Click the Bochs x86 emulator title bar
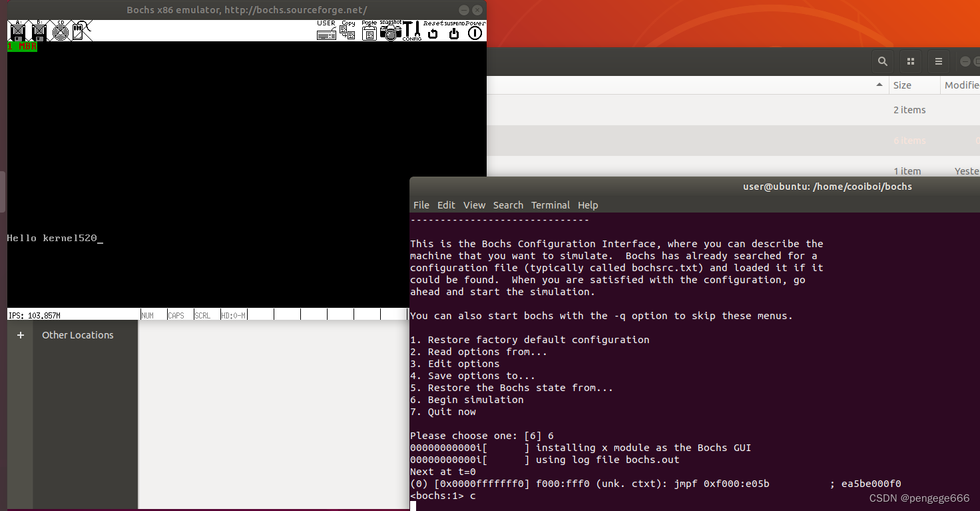Viewport: 980px width, 511px height. coord(246,10)
